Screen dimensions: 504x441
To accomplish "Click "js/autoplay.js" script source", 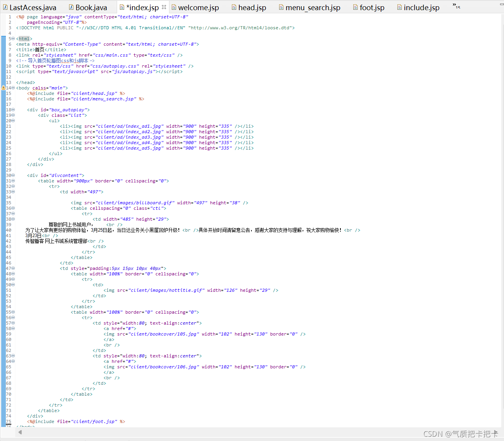I will click(134, 71).
